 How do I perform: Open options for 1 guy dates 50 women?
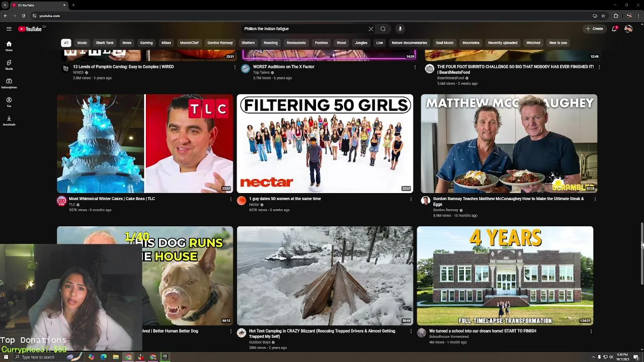pos(411,199)
